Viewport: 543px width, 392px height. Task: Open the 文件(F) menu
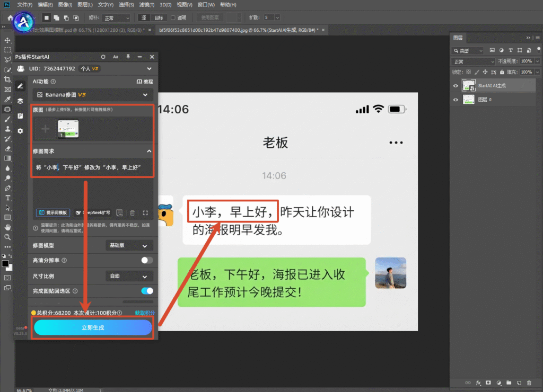(x=24, y=5)
